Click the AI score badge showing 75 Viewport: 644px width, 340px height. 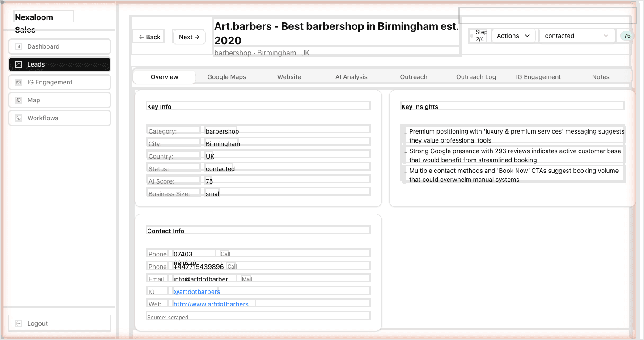coord(627,35)
